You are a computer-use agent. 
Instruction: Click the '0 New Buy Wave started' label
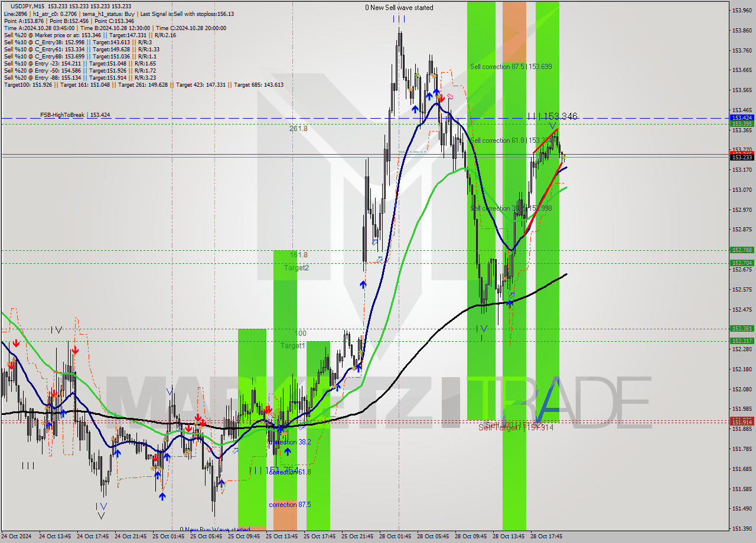215,529
